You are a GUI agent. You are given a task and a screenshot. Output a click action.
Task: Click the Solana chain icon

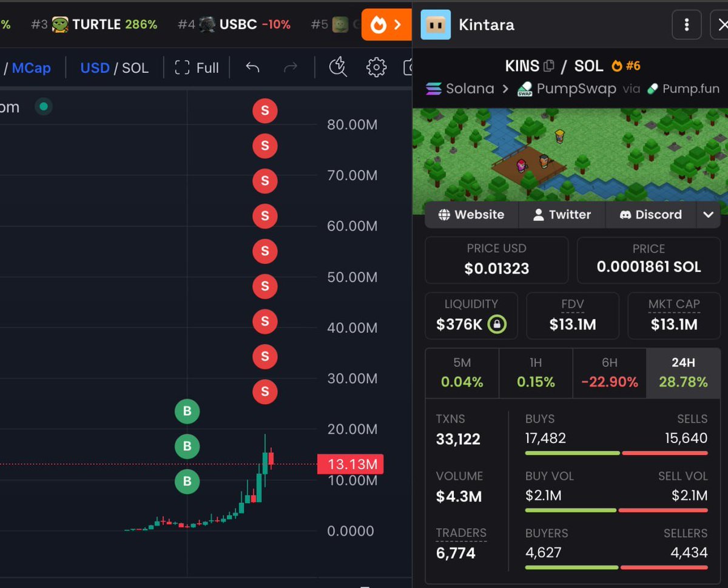[434, 89]
